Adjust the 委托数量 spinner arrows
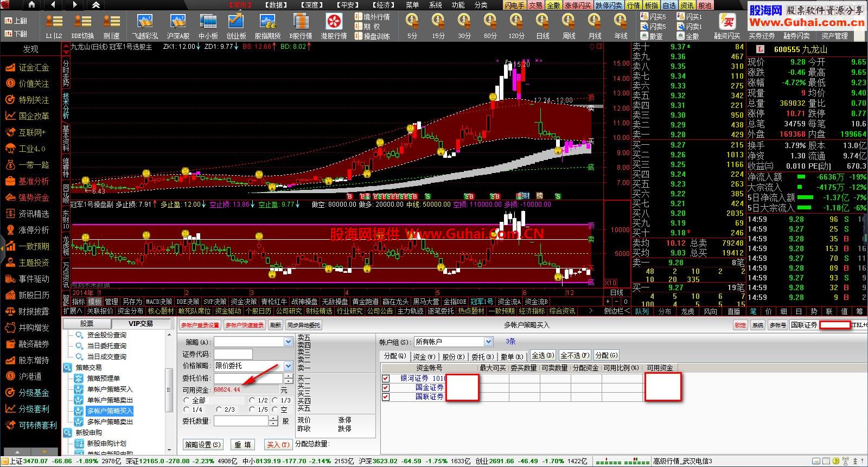Image resolution: width=868 pixels, height=467 pixels. pyautogui.click(x=273, y=421)
